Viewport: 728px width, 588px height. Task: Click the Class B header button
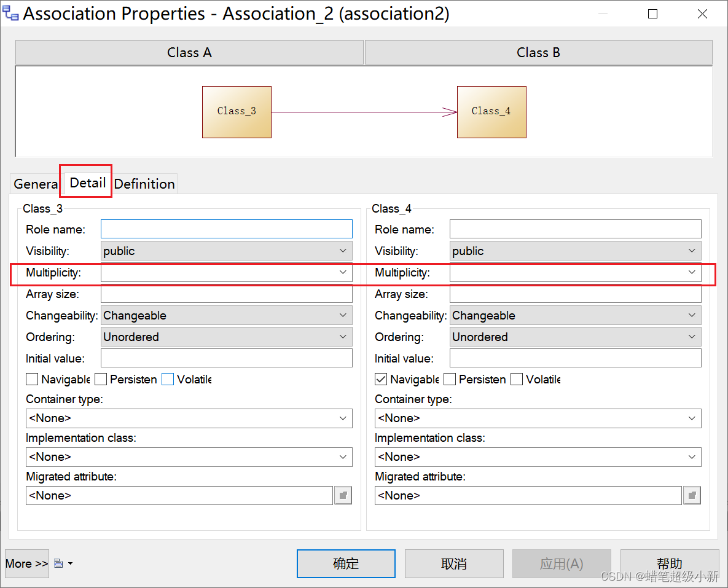pyautogui.click(x=539, y=52)
